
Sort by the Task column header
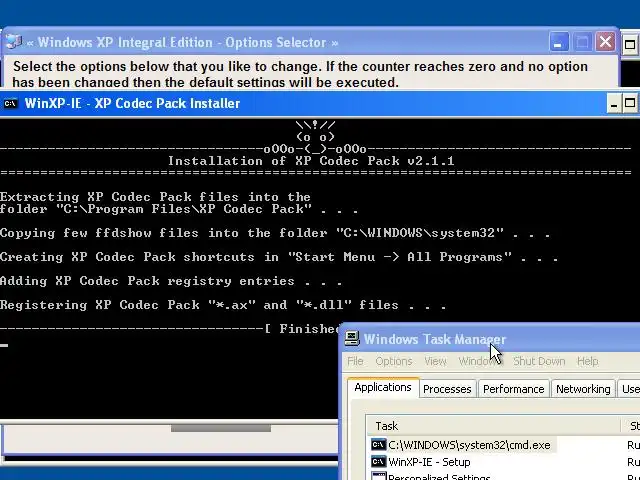[x=493, y=426]
